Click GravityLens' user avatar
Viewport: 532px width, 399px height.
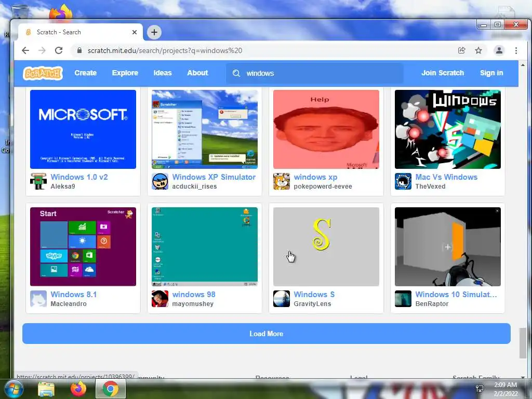(282, 299)
